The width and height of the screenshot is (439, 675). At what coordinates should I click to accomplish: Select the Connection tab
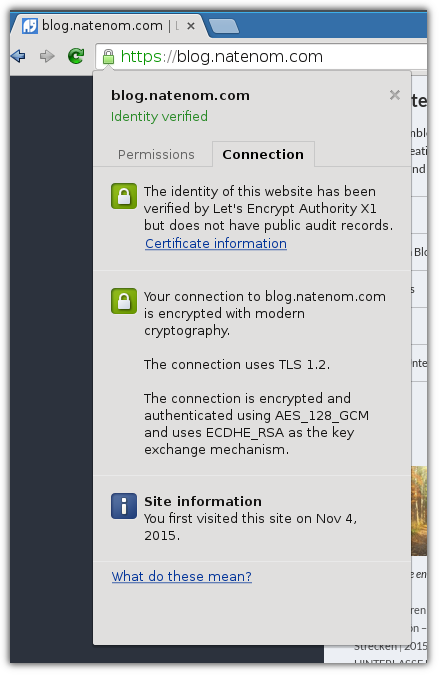point(263,154)
